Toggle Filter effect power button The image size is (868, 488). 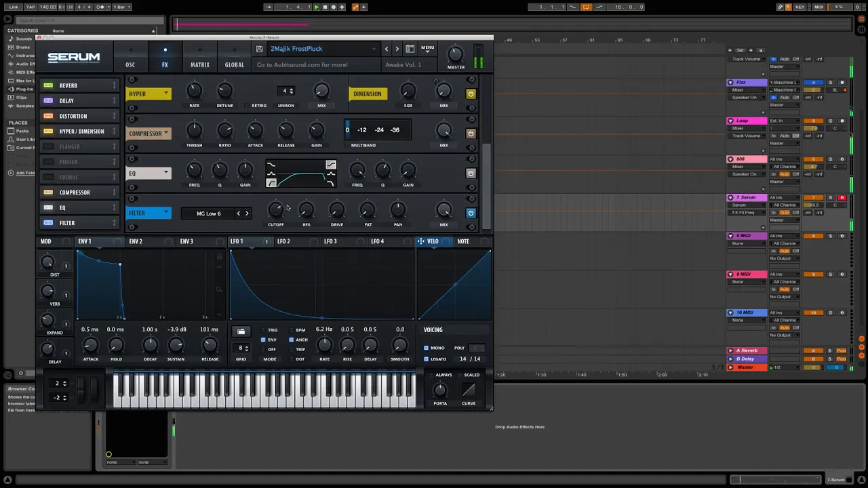pyautogui.click(x=471, y=213)
